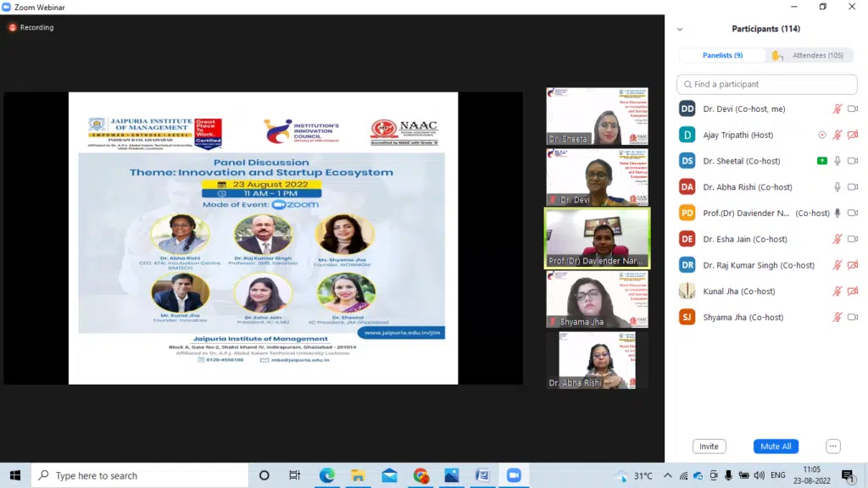Switch to the Panelists (9) tab
Screen dimensions: 868x488
coord(722,55)
